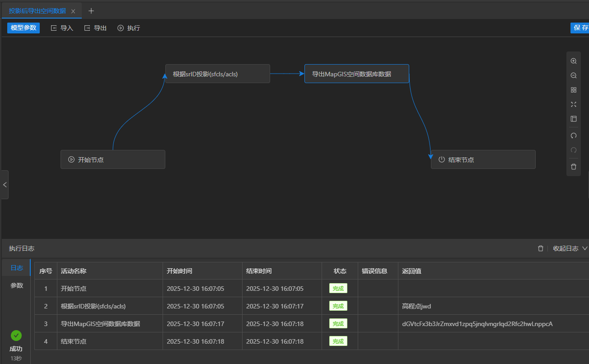589x364 pixels.
Task: Click the zoom out canvas icon
Action: point(574,75)
